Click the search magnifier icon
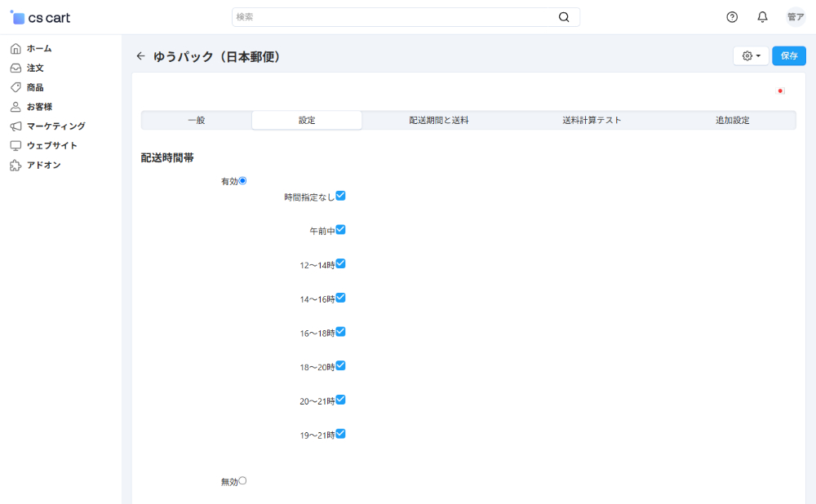This screenshot has height=504, width=816. (x=564, y=17)
